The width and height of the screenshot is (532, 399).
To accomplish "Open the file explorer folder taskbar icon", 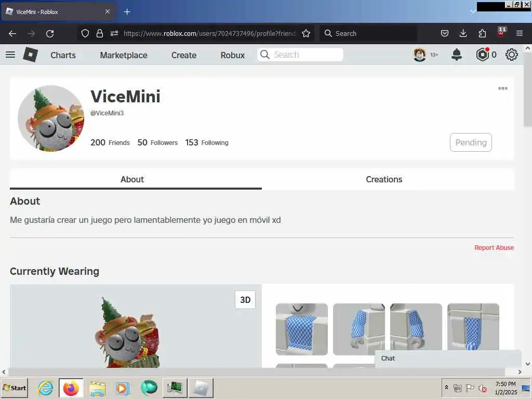I will pos(97,388).
